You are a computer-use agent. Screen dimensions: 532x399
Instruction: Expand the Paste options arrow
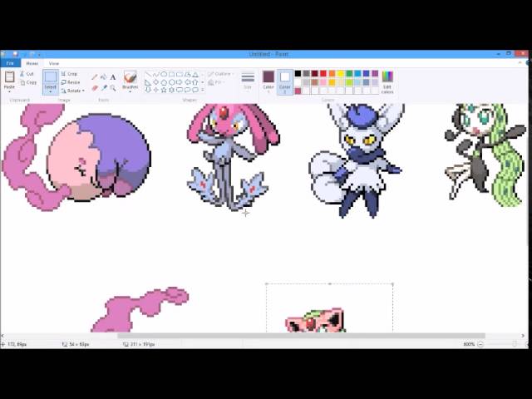[9, 90]
